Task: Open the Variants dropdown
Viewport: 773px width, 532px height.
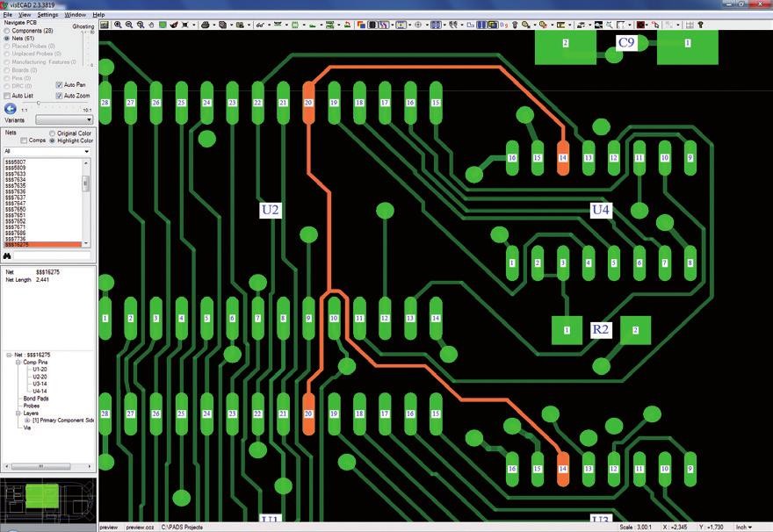Action: point(63,119)
